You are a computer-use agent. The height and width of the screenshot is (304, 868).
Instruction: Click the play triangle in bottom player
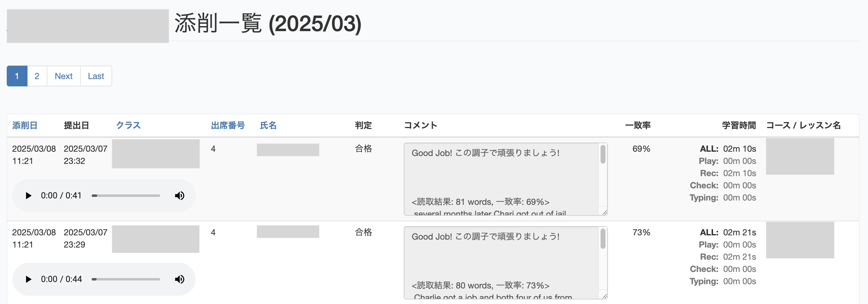point(28,279)
